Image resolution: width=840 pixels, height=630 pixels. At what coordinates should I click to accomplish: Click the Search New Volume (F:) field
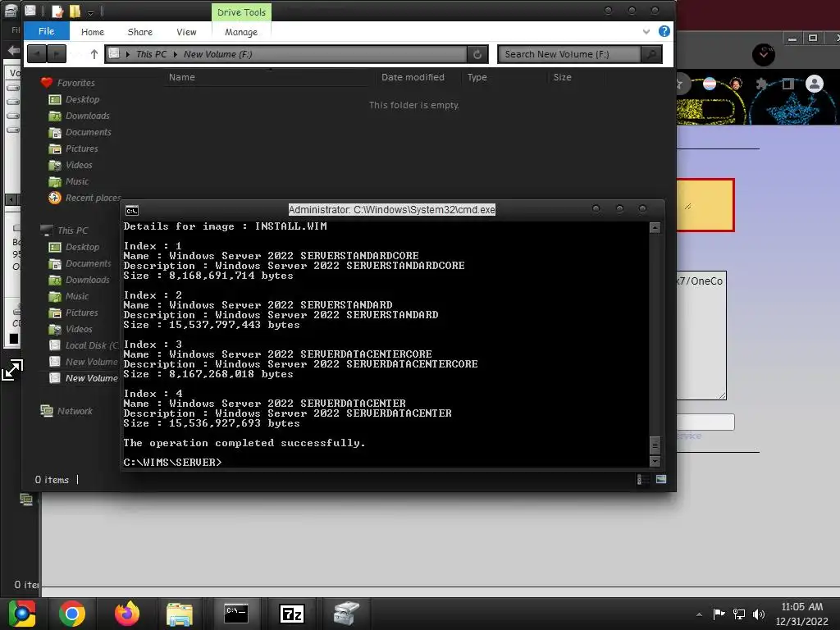(569, 54)
